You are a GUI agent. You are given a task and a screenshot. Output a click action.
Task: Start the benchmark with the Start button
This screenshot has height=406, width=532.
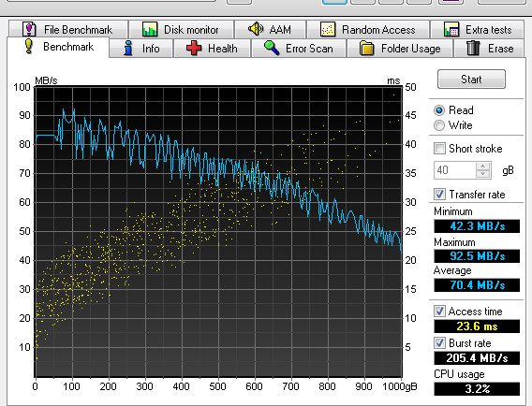click(471, 80)
